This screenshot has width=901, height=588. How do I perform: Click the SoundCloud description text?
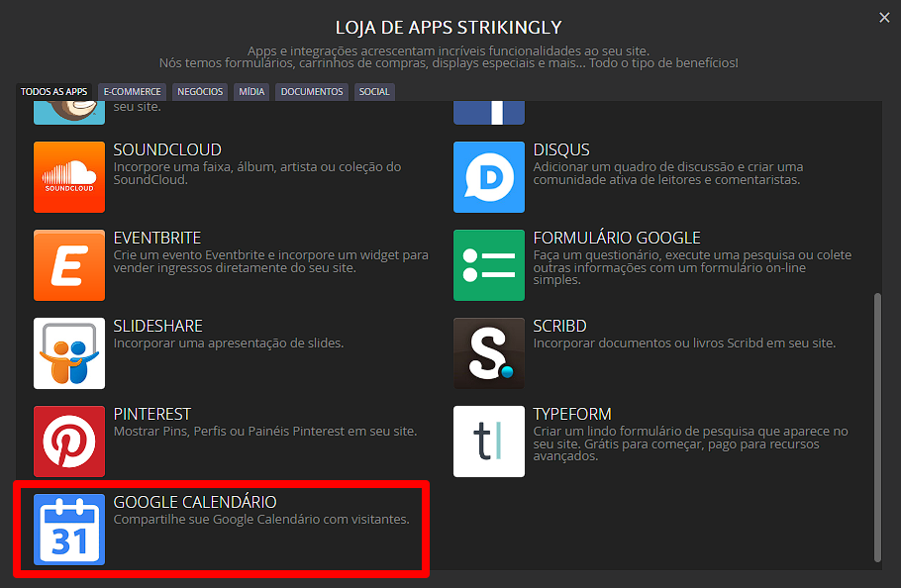click(x=257, y=173)
